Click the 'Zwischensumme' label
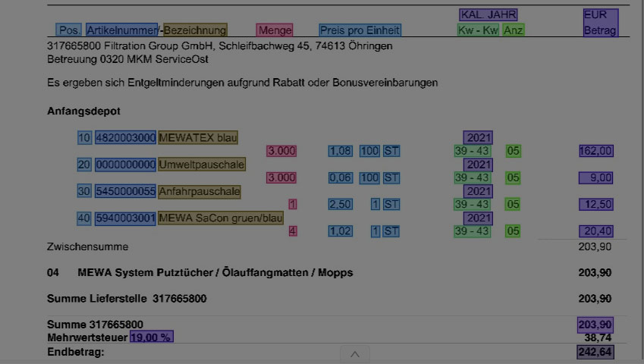The image size is (644, 364). click(88, 246)
